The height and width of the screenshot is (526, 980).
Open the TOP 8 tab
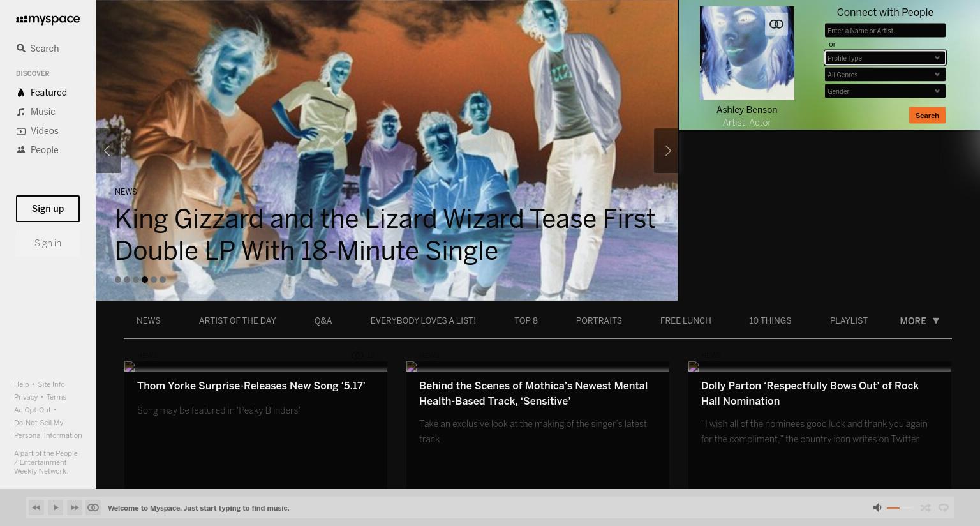[526, 321]
